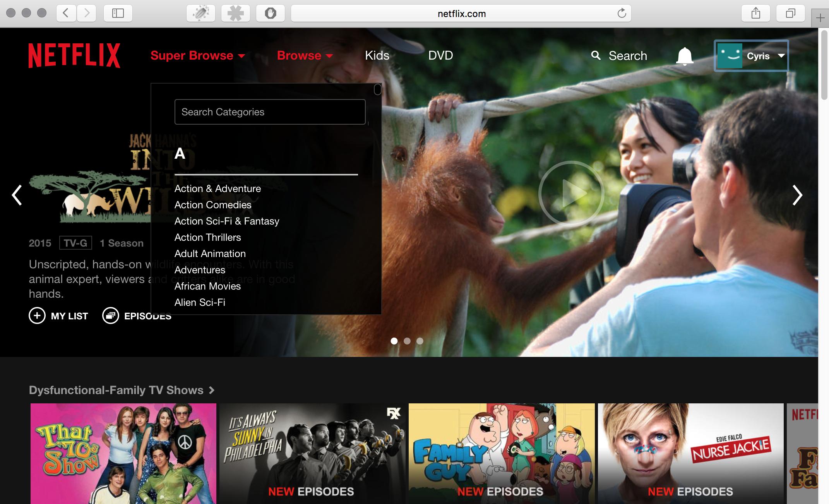Image resolution: width=829 pixels, height=504 pixels.
Task: Choose Alien Sci-Fi category
Action: pos(200,302)
